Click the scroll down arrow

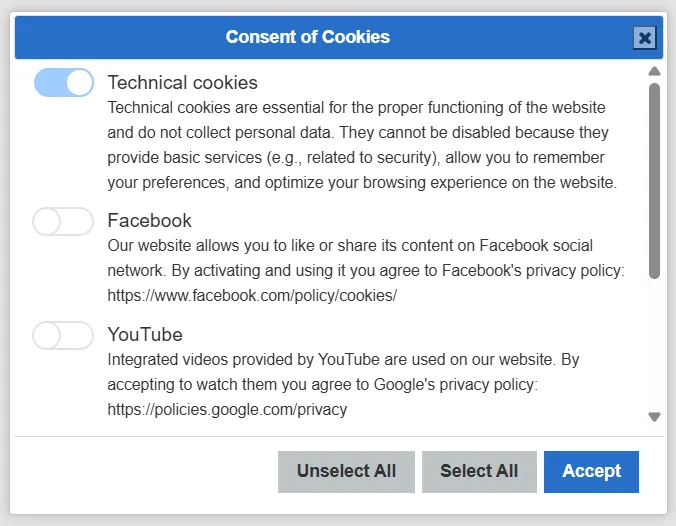(x=654, y=417)
